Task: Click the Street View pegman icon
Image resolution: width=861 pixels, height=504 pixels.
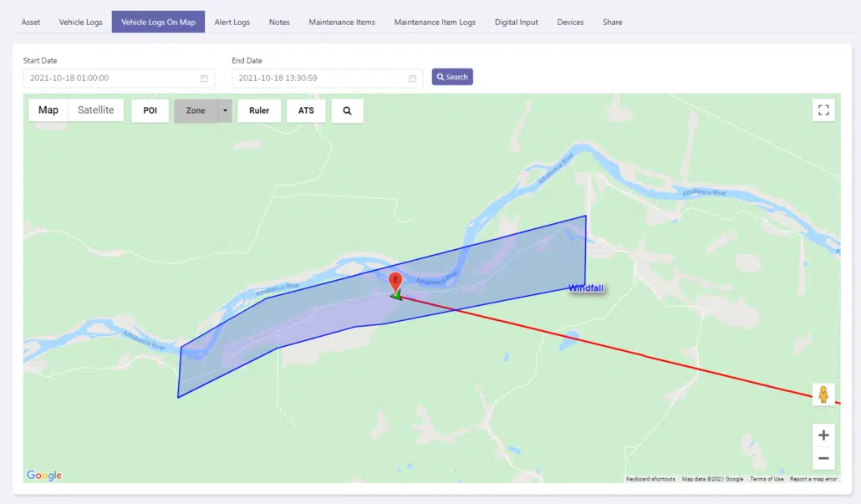Action: click(x=823, y=395)
